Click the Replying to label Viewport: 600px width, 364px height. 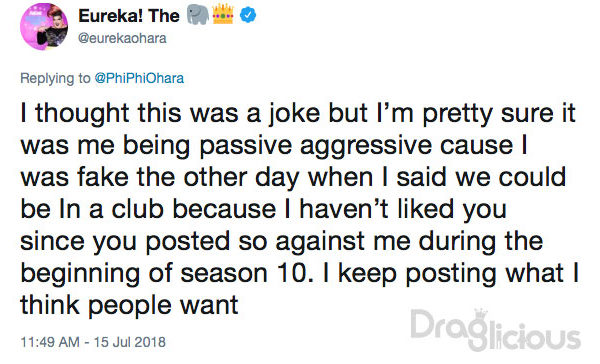pyautogui.click(x=55, y=78)
